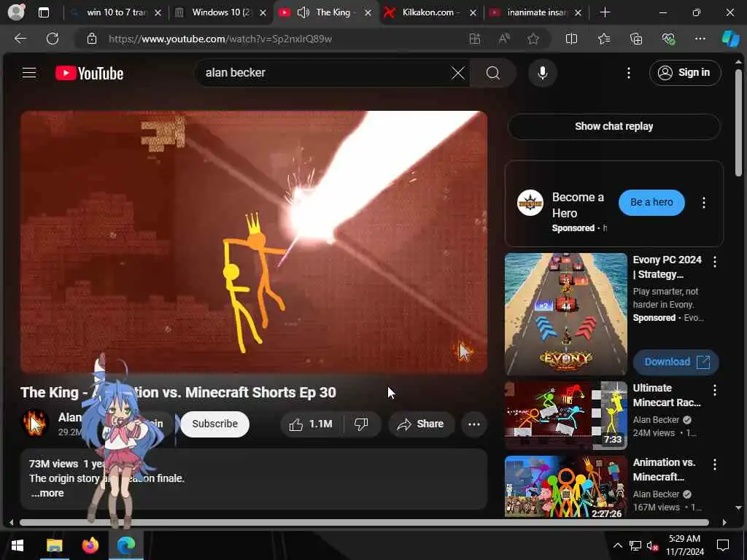Show chat replay
The image size is (747, 560).
point(614,127)
